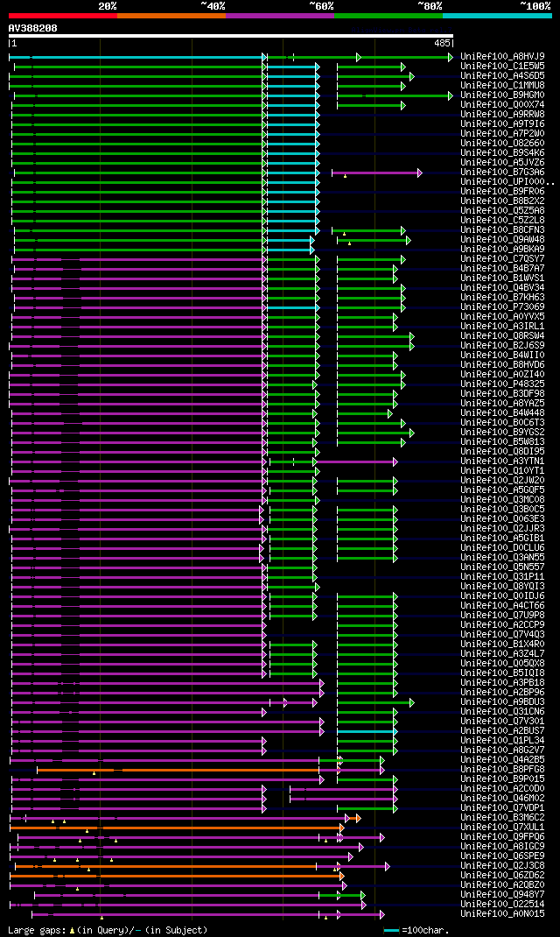Click the cyan 100char scale bar
Screen dimensions: 560x937
click(x=391, y=930)
